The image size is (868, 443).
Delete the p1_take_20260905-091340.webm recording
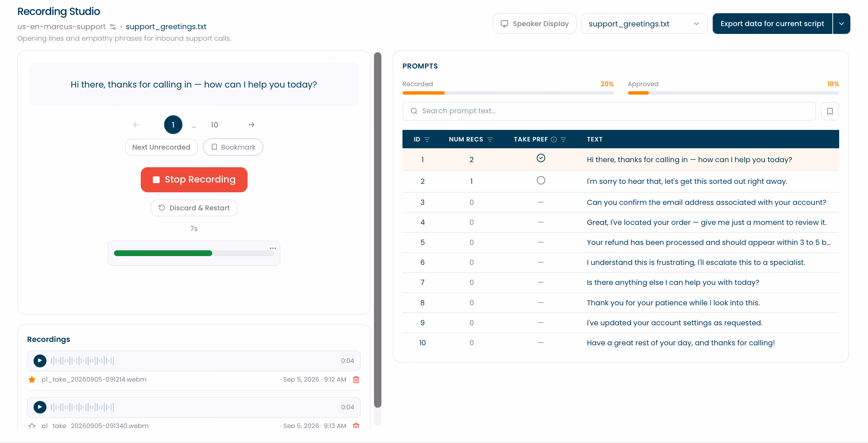point(356,426)
